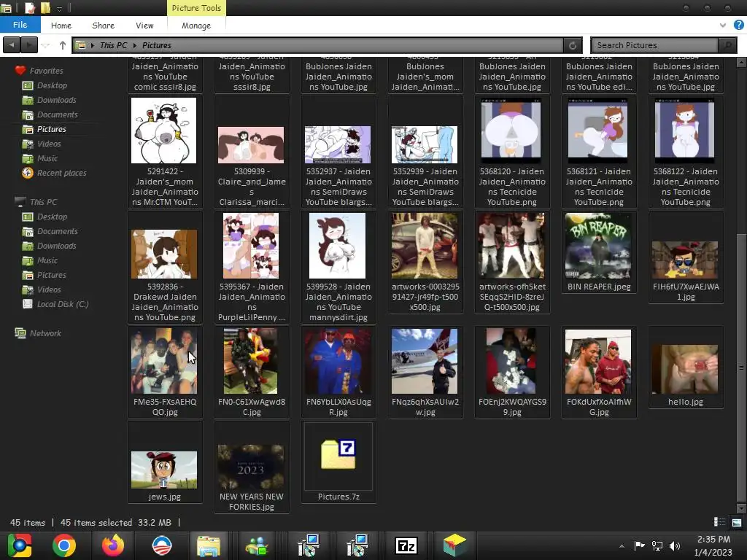Image resolution: width=747 pixels, height=560 pixels.
Task: Open the Action Center flag icon
Action: coord(639,545)
